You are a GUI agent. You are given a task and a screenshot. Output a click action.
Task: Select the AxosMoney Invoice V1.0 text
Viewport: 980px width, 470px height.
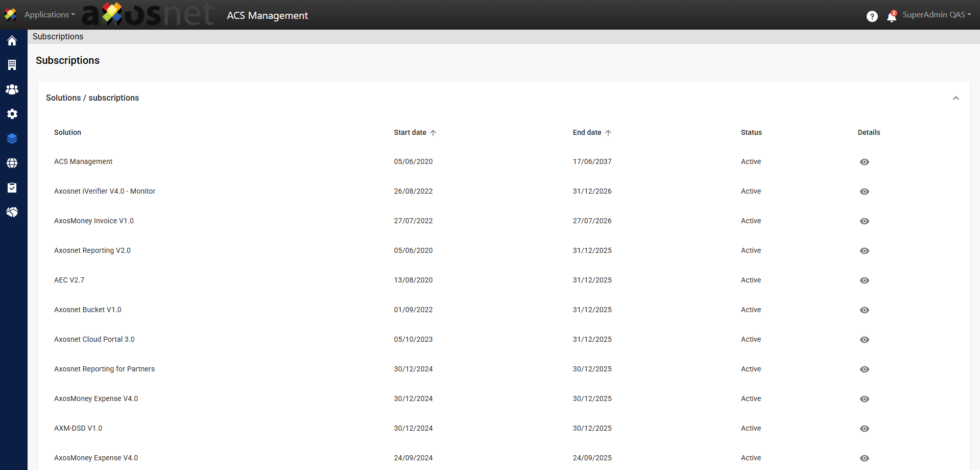tap(94, 221)
